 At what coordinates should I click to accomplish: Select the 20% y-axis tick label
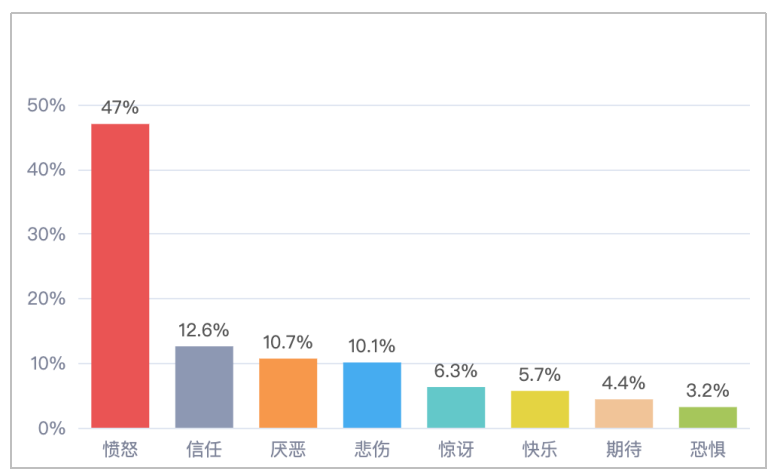pyautogui.click(x=46, y=299)
